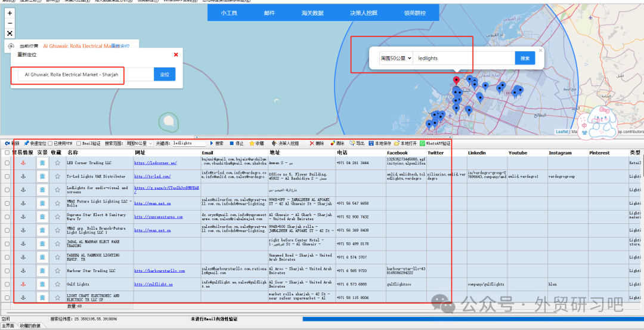Click the current location target icon
The height and width of the screenshot is (330, 644).
pyautogui.click(x=11, y=47)
